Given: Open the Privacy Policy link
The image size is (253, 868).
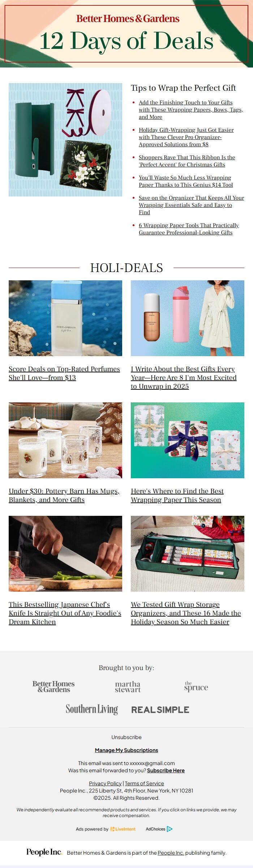Looking at the screenshot, I should pos(105,783).
